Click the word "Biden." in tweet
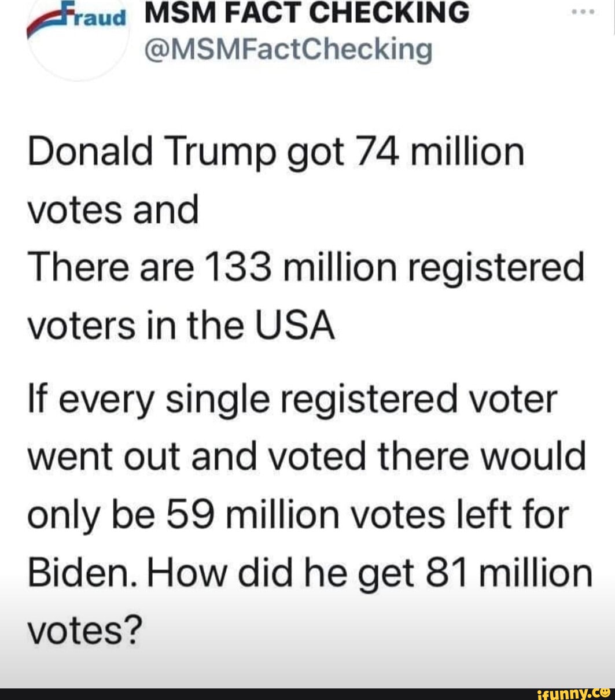The height and width of the screenshot is (700, 615). click(72, 572)
